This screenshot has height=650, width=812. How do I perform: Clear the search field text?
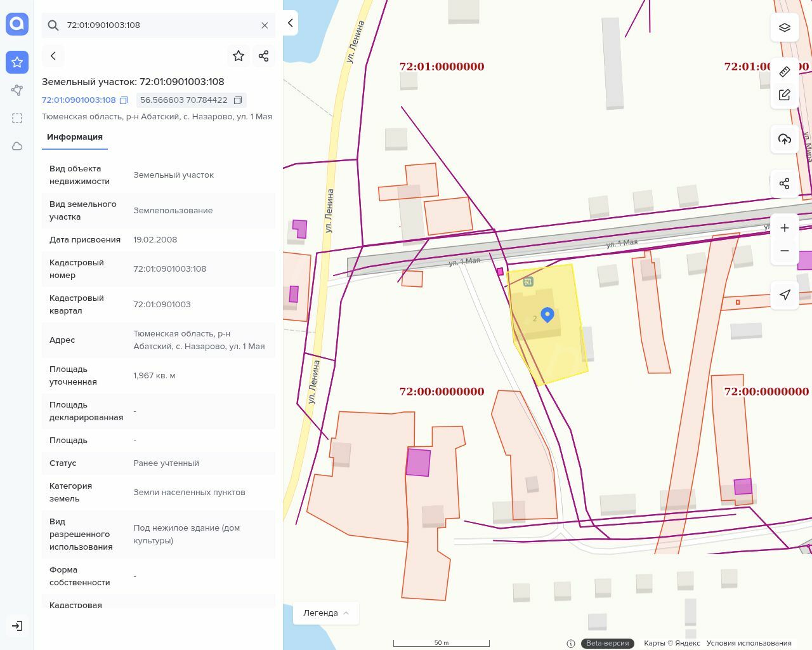(265, 25)
